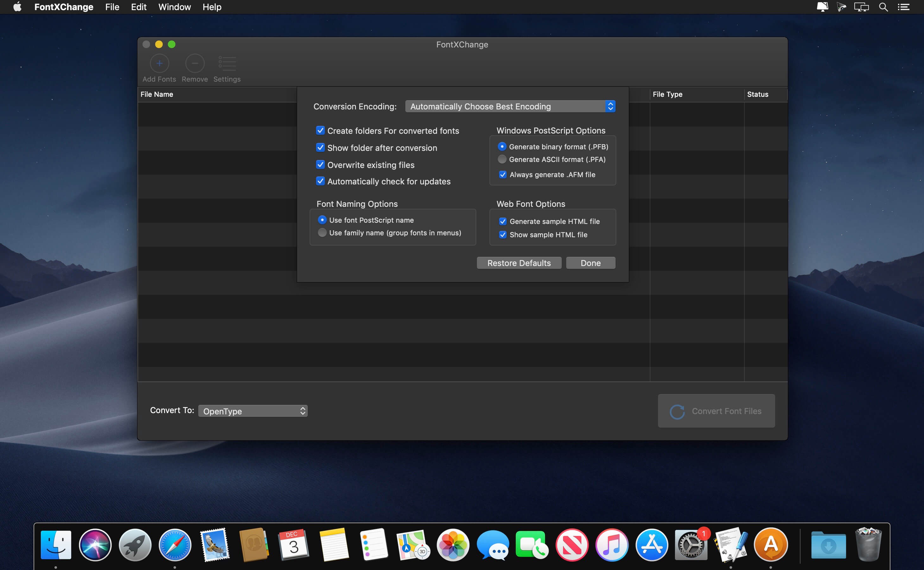Open Notification Center menu bar icon
The image size is (924, 570).
(904, 7)
